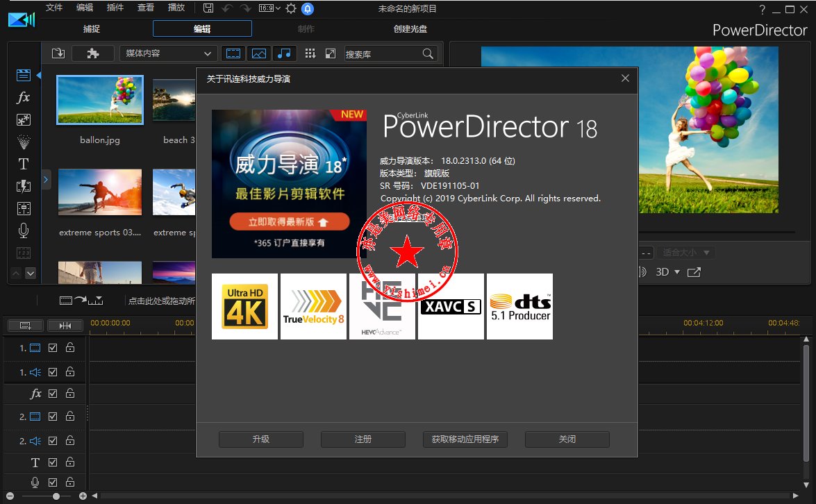The width and height of the screenshot is (816, 504).
Task: Open the 3D mode dropdown
Action: click(677, 272)
